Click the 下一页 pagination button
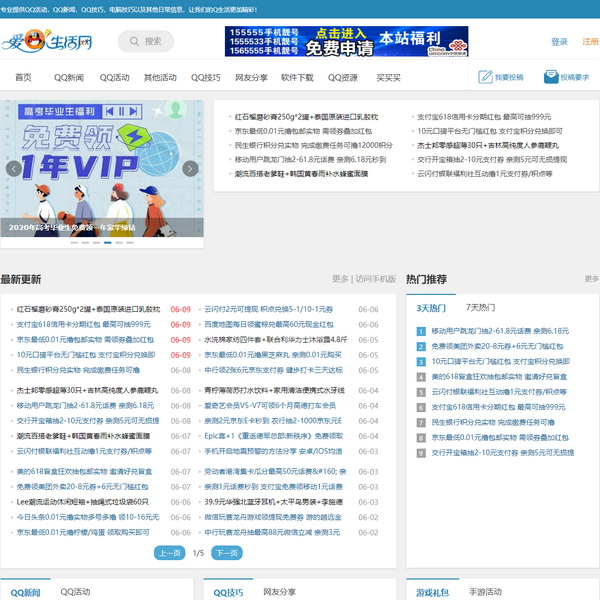The image size is (600, 600). coord(226,553)
